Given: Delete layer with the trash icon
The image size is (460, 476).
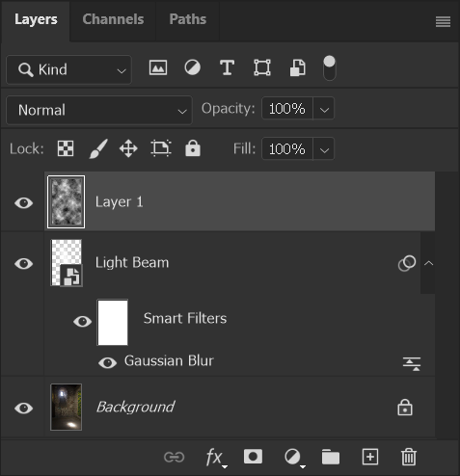Looking at the screenshot, I should click(409, 457).
